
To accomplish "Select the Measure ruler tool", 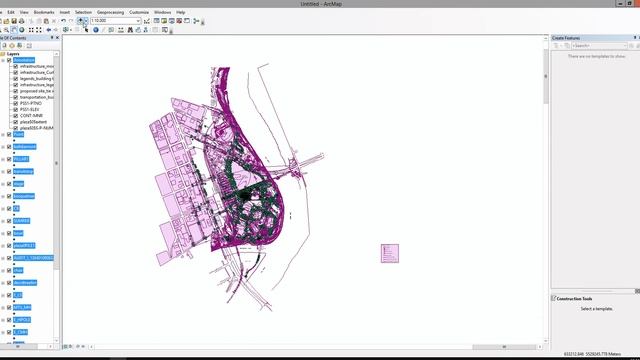I will click(120, 30).
